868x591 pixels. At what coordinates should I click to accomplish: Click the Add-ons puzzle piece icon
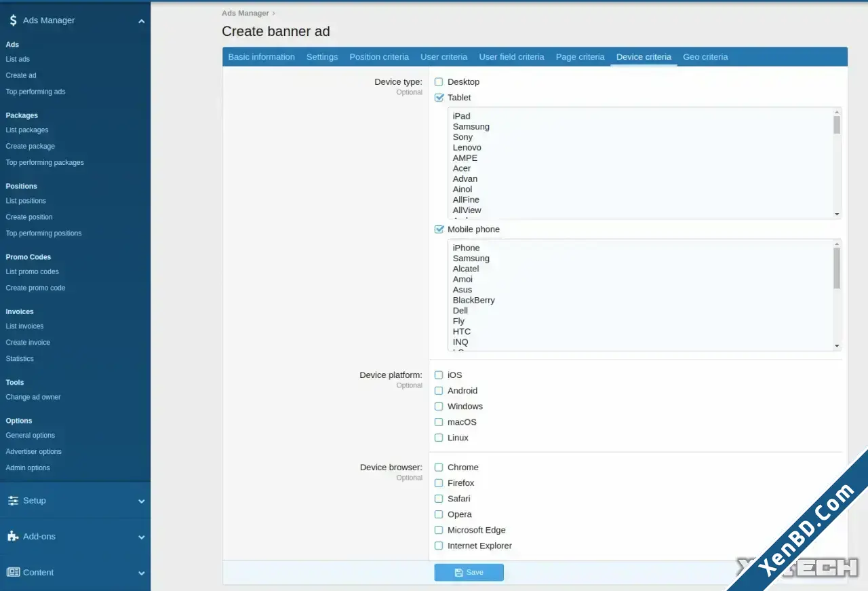coord(12,536)
